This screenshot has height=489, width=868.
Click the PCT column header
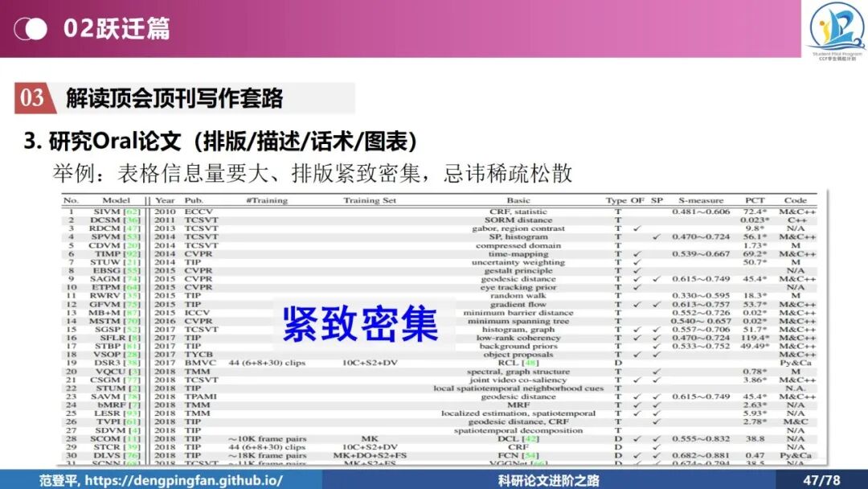(x=755, y=200)
